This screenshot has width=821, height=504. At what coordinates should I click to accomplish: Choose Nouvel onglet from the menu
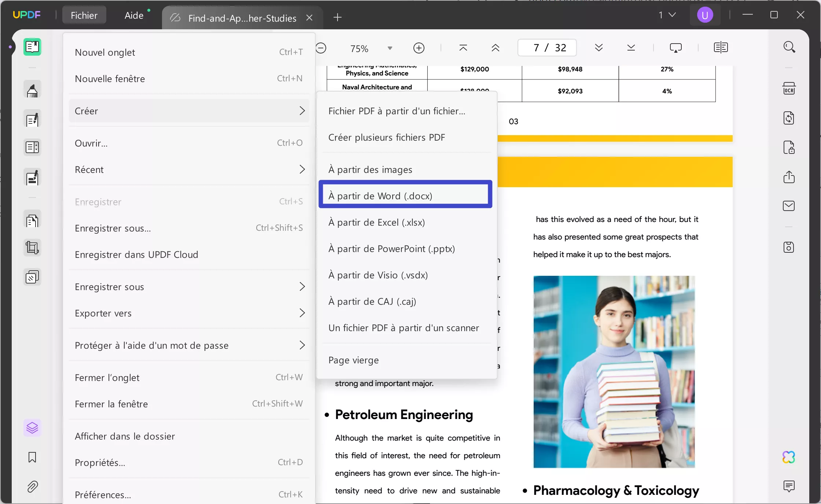pos(189,52)
